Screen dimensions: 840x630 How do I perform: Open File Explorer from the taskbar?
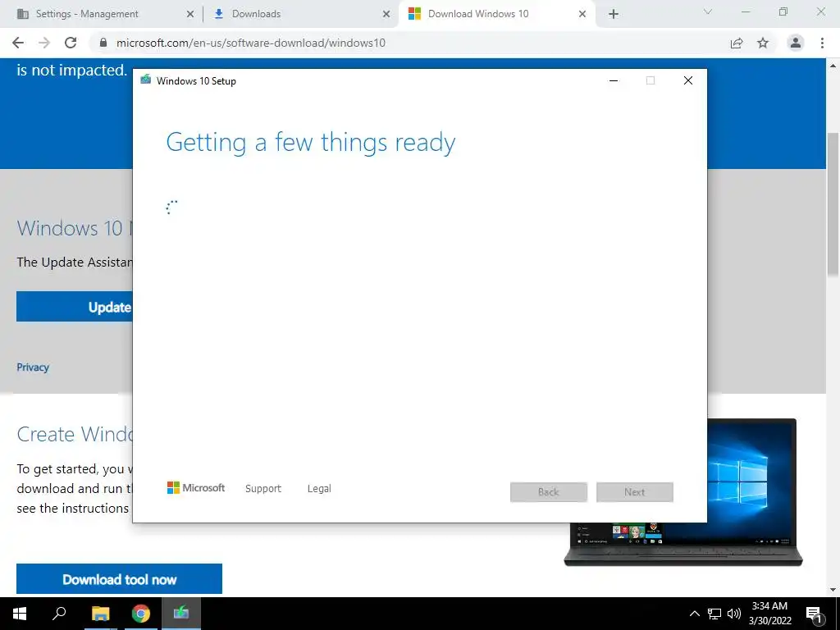[100, 614]
